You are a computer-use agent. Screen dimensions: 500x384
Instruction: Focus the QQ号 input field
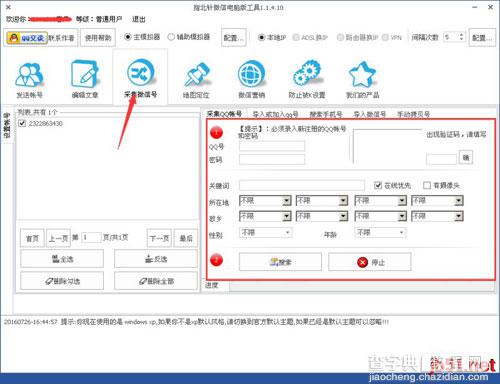(x=272, y=146)
